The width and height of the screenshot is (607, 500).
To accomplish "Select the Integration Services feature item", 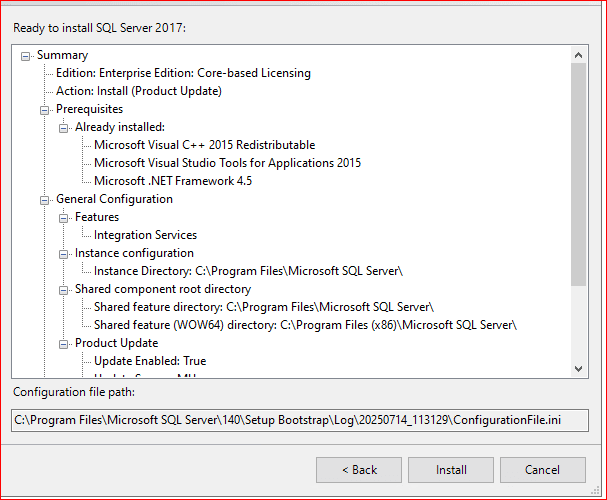I will click(x=145, y=235).
